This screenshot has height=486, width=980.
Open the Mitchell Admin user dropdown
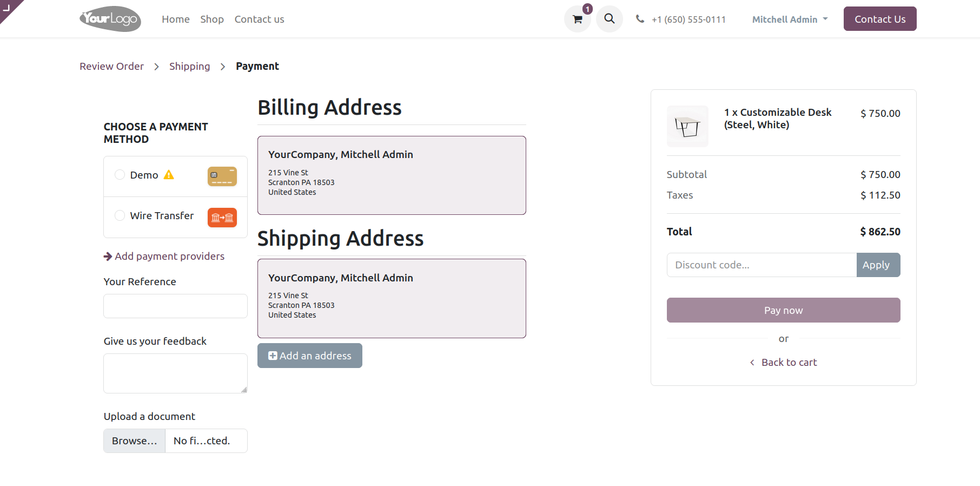pos(790,19)
